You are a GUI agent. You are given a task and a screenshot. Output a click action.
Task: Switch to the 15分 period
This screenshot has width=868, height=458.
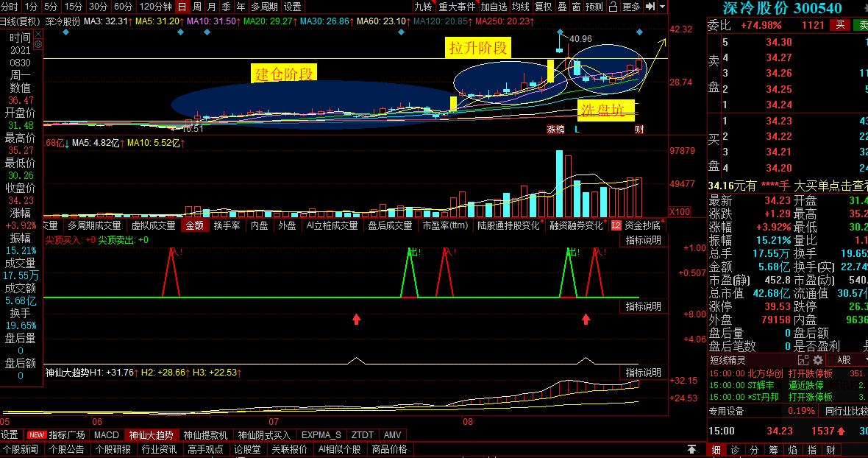pos(73,7)
